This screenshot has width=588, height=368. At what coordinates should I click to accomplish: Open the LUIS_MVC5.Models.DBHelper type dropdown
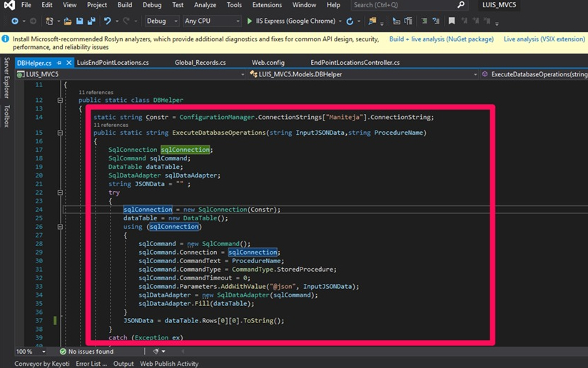coord(364,74)
